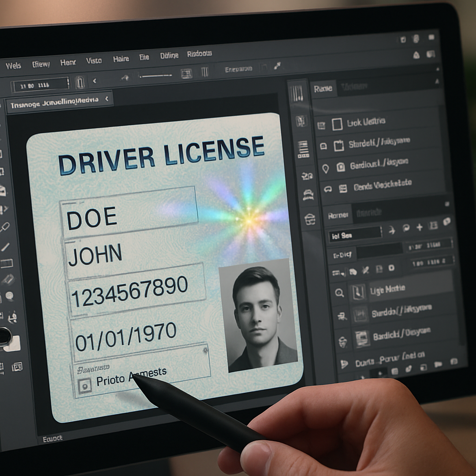The height and width of the screenshot is (476, 476).
Task: Select the plus icon in the Rorner panel toolbar
Action: point(419,227)
